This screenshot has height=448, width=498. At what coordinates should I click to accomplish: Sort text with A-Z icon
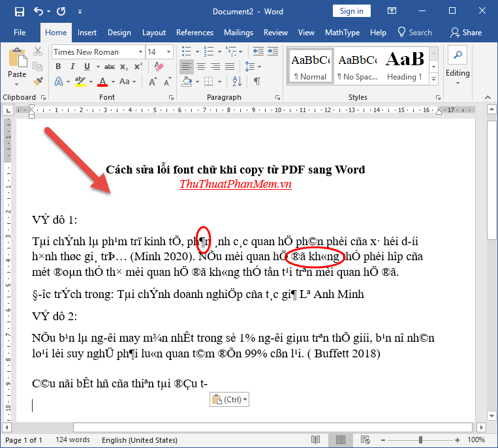point(237,82)
